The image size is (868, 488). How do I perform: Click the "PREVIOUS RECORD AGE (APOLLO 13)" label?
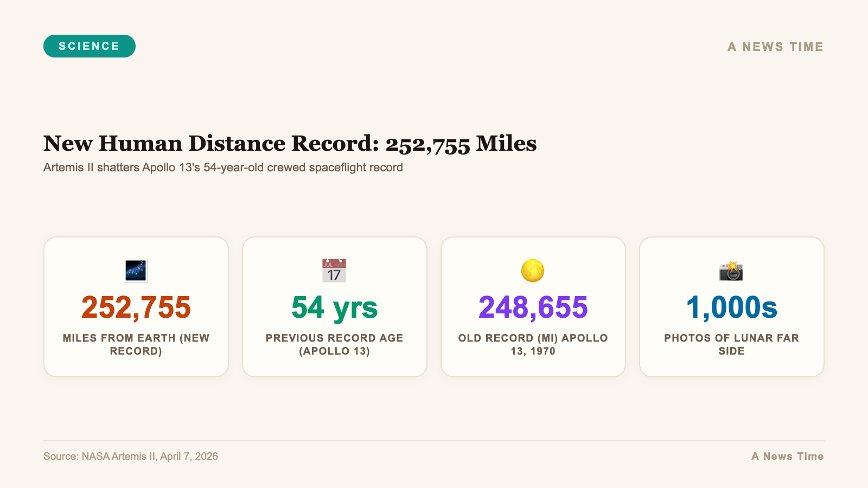tap(335, 344)
